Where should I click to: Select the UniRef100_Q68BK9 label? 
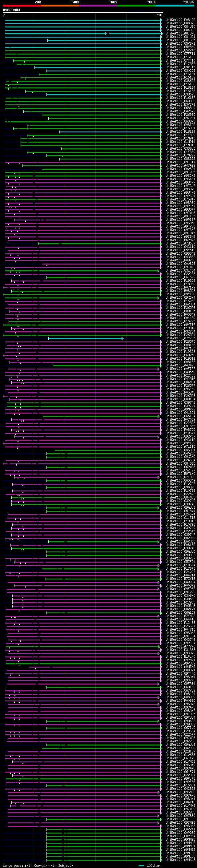coord(180,101)
